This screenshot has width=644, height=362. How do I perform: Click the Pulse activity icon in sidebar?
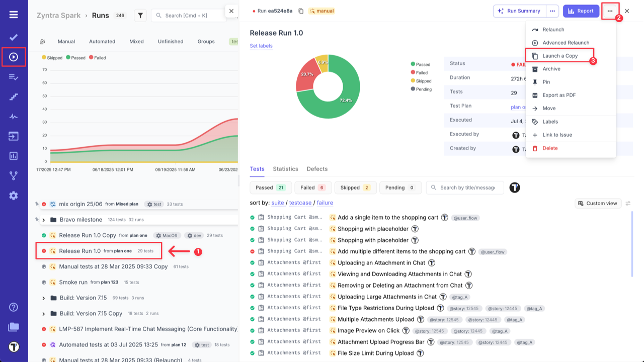click(x=13, y=117)
